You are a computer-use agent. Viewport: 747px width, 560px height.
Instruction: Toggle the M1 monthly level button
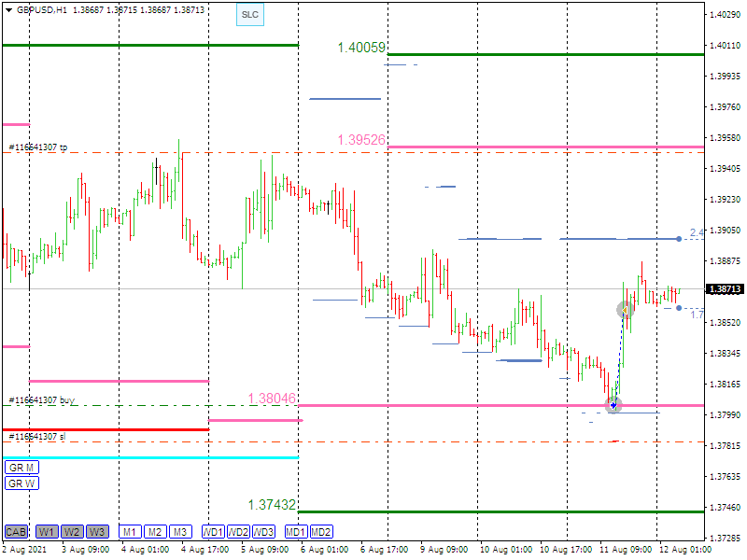pos(130,532)
